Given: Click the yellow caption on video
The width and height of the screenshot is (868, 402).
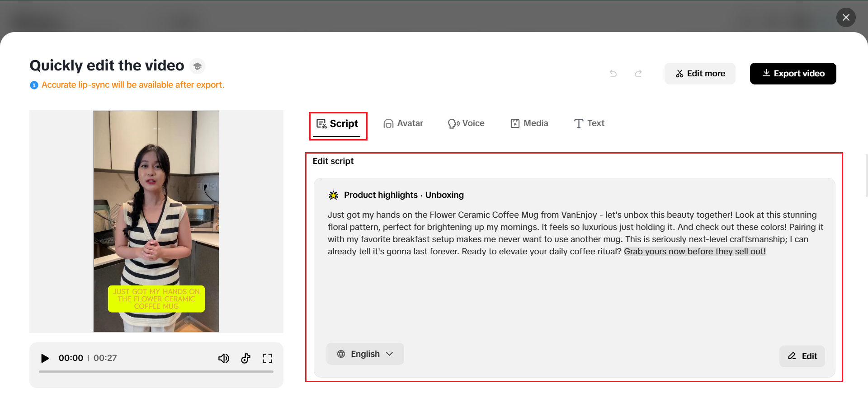Looking at the screenshot, I should (156, 299).
